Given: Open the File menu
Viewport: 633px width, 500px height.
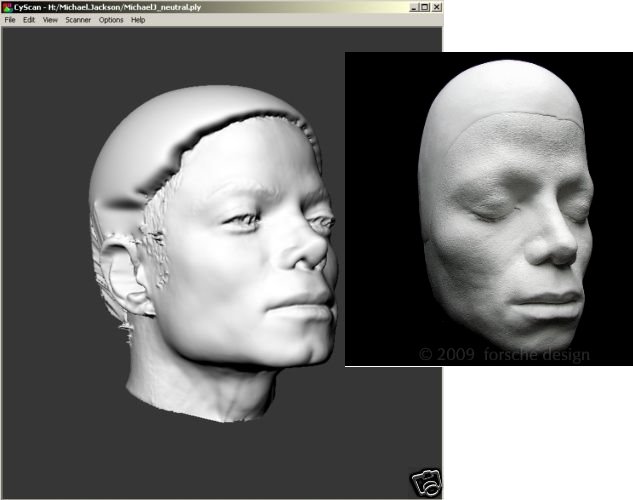Looking at the screenshot, I should coord(10,20).
